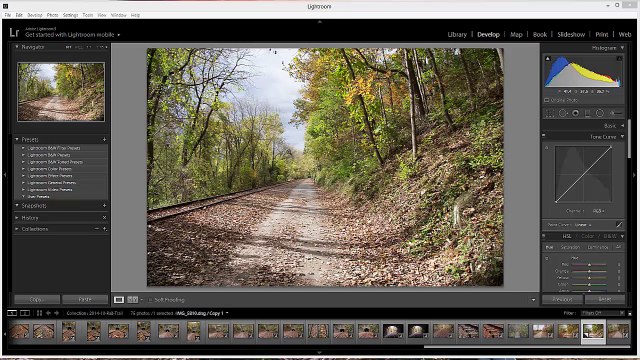Select the Radial Filter tool
Image resolution: width=640 pixels, height=360 pixels.
(x=600, y=113)
